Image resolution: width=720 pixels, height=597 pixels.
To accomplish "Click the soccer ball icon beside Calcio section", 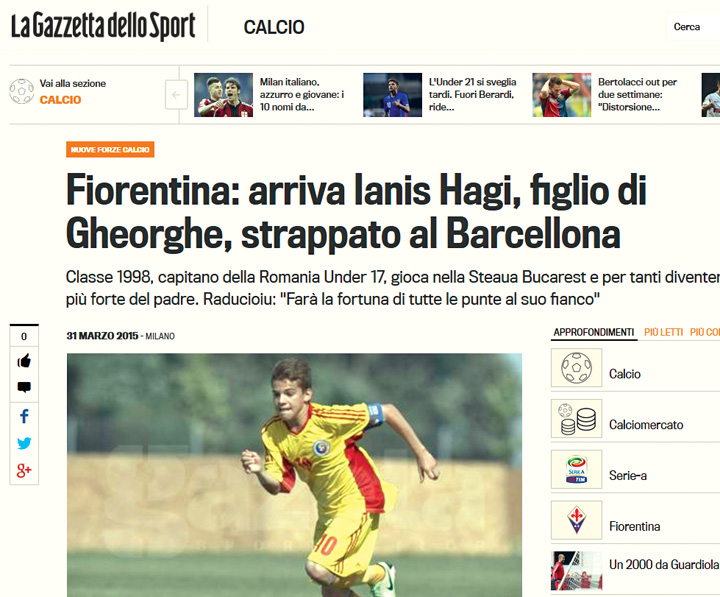I will (x=22, y=91).
